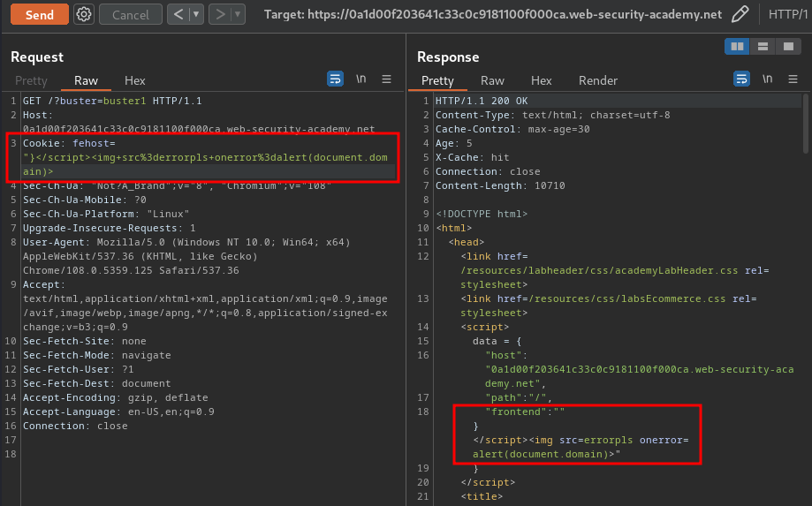This screenshot has height=506, width=812.
Task: Click the Sec-Fetch-Mode: navigate header
Action: pos(97,356)
